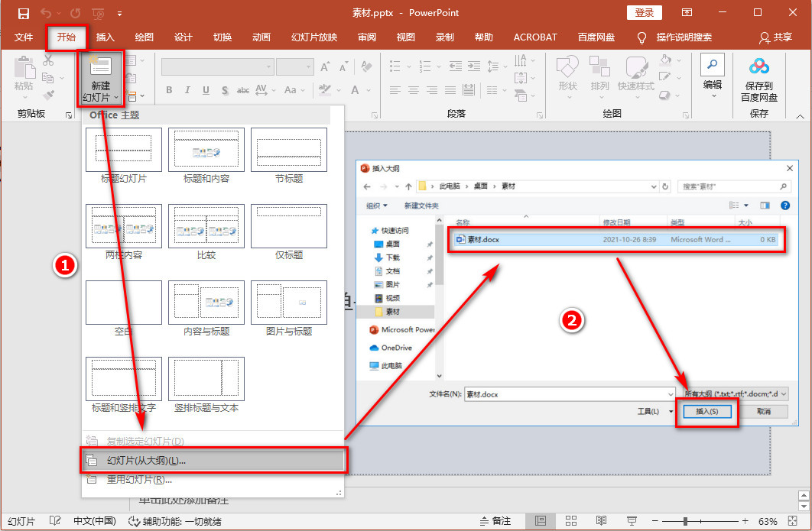Screen dimensions: 812x531
Task: Expand the 组织 dropdown in dialog toolbar
Action: (x=377, y=206)
